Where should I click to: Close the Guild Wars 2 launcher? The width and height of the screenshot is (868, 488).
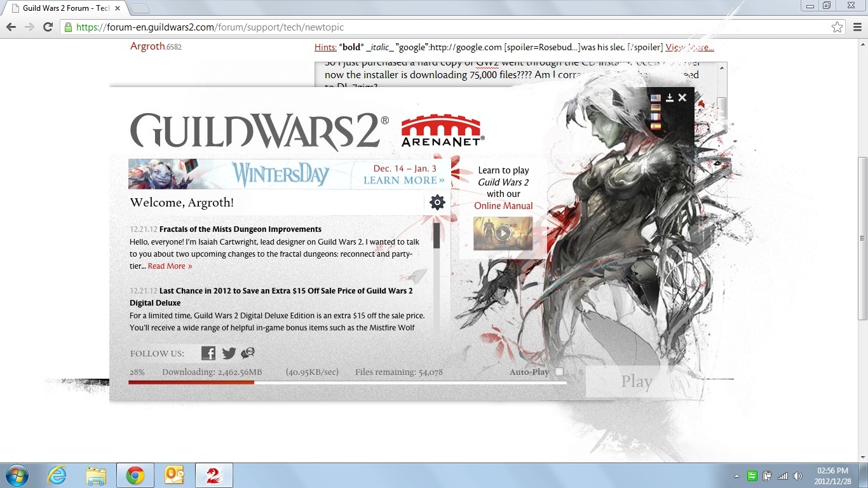pos(682,97)
